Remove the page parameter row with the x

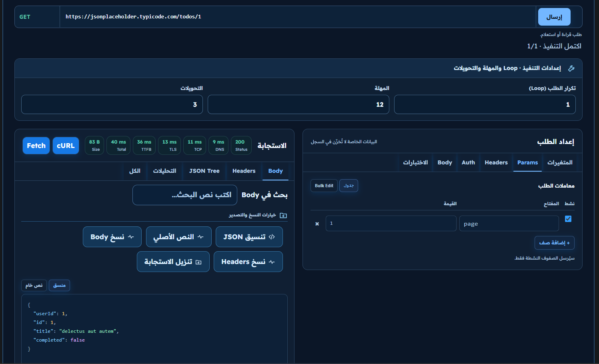(x=317, y=224)
